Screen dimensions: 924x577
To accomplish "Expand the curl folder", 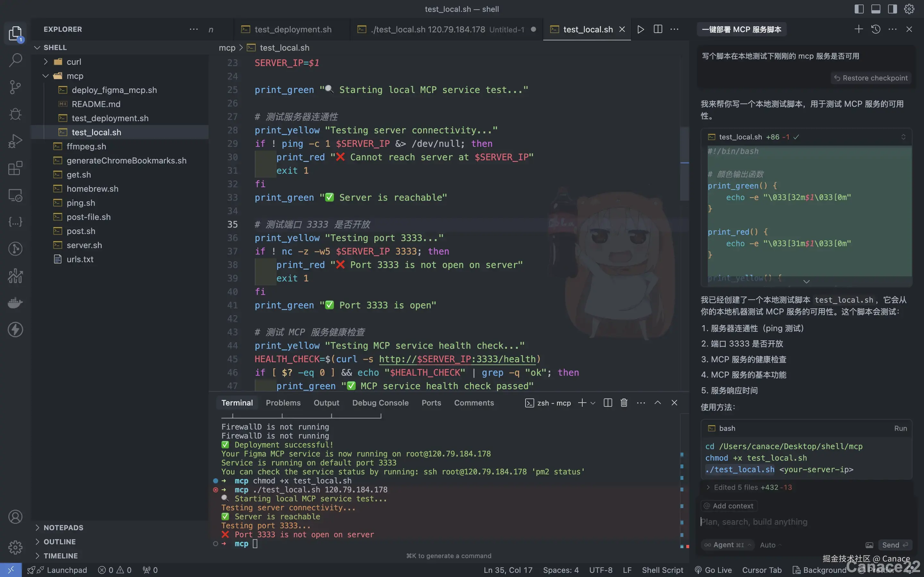I will pyautogui.click(x=74, y=62).
